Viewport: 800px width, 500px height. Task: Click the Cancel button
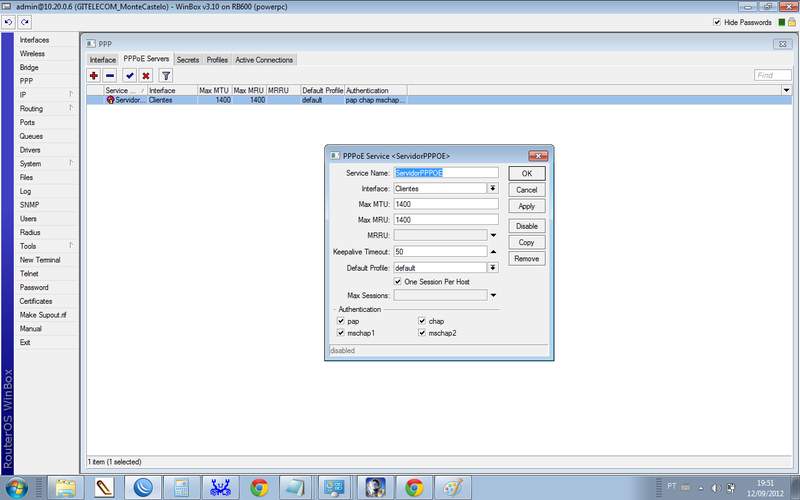[527, 190]
